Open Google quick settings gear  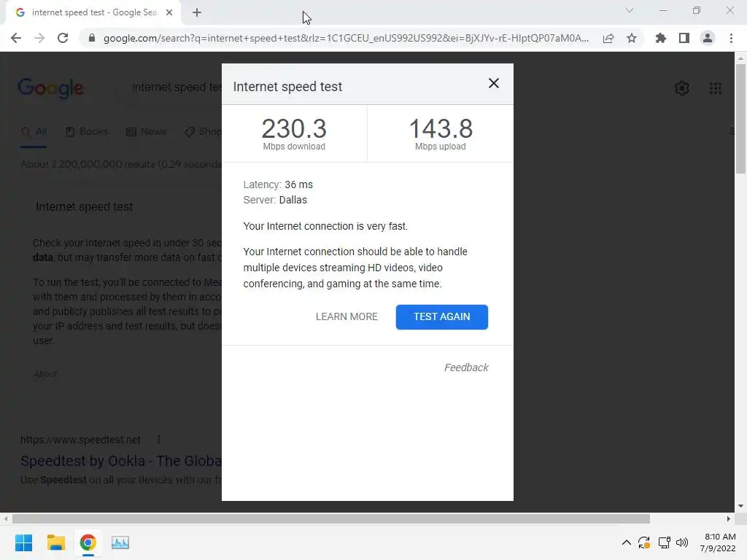coord(682,88)
